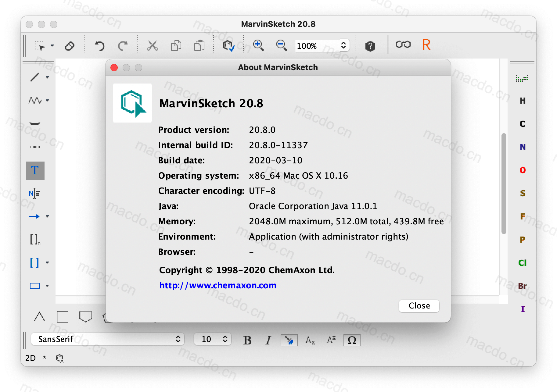The height and width of the screenshot is (392, 557).
Task: Expand reaction arrow options
Action: pyautogui.click(x=47, y=216)
